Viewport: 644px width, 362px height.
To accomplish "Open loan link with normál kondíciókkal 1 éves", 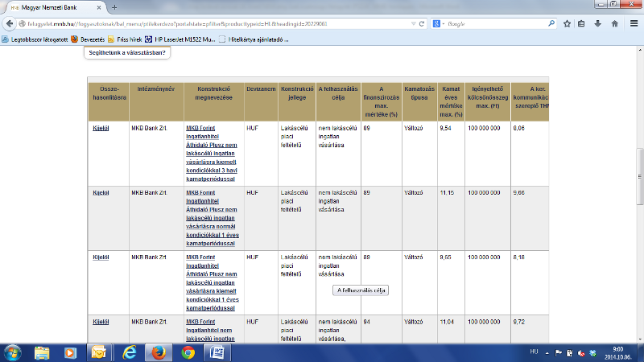I will 213,218.
